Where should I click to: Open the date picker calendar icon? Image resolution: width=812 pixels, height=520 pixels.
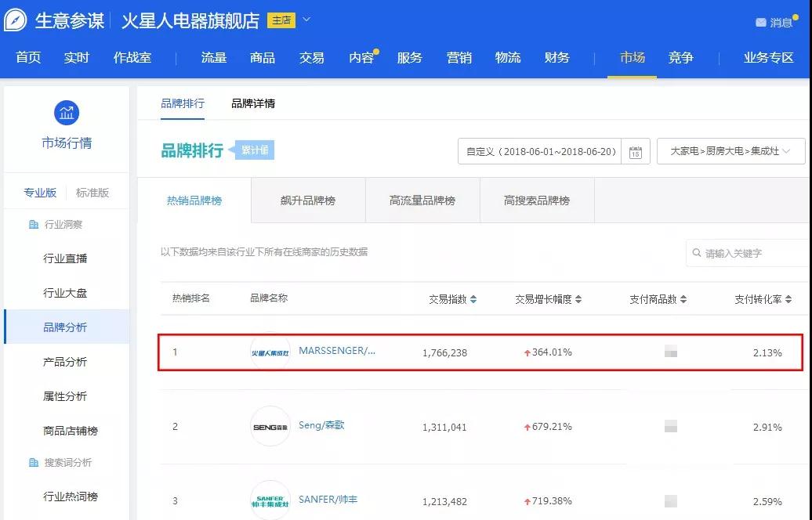coord(636,152)
